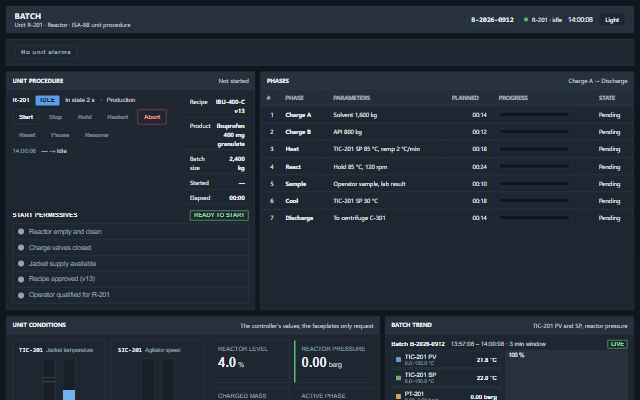Select the Charge A phase name
The height and width of the screenshot is (400, 640).
(x=298, y=115)
